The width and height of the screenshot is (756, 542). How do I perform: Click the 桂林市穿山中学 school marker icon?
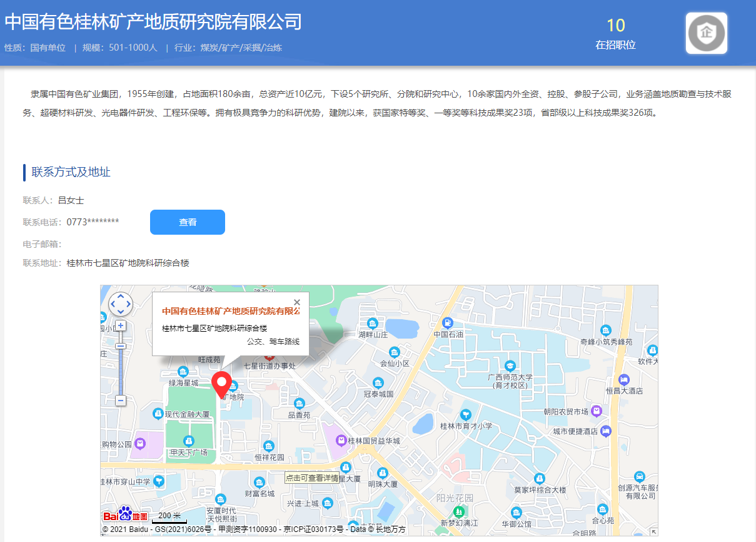tap(159, 481)
